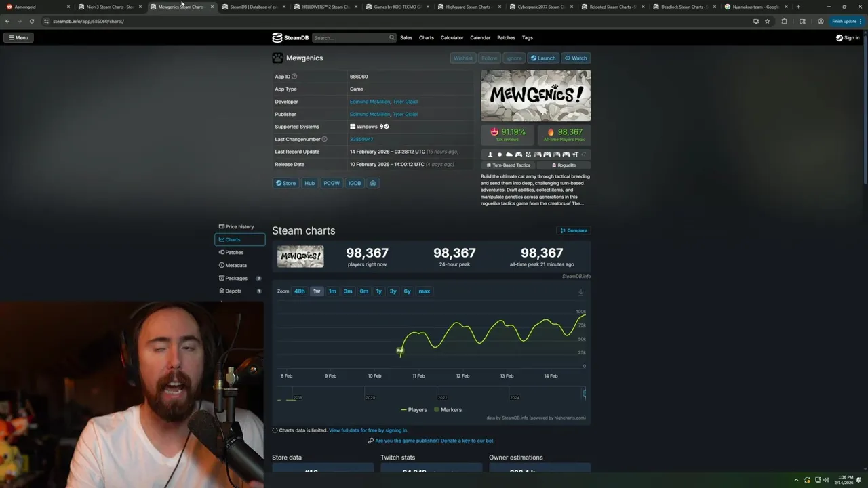Image resolution: width=868 pixels, height=488 pixels.
Task: Open the Tags nav item
Action: (x=527, y=37)
